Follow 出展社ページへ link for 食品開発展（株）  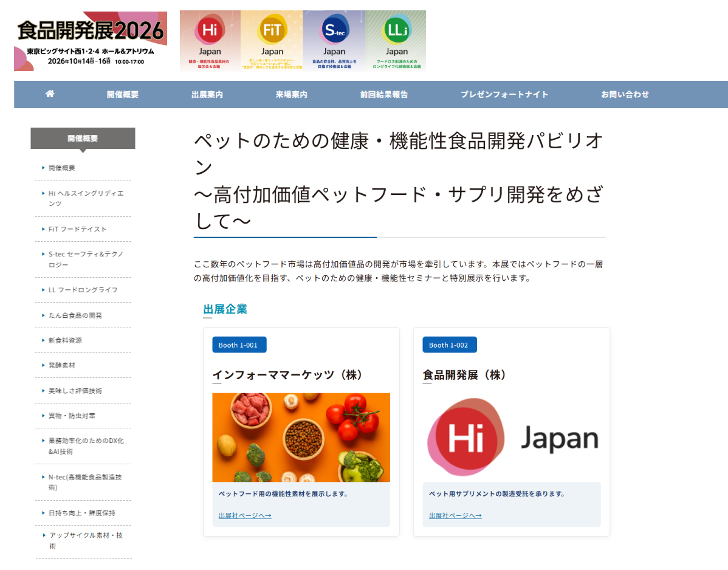pyautogui.click(x=455, y=516)
